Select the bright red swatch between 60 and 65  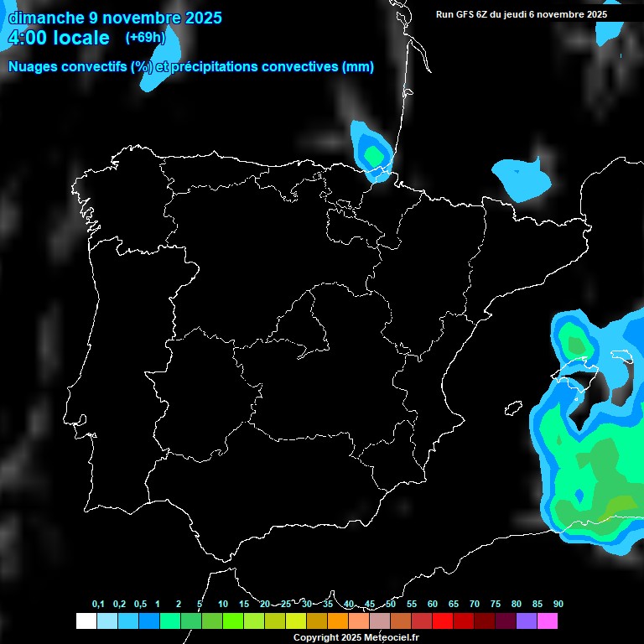[x=443, y=621]
